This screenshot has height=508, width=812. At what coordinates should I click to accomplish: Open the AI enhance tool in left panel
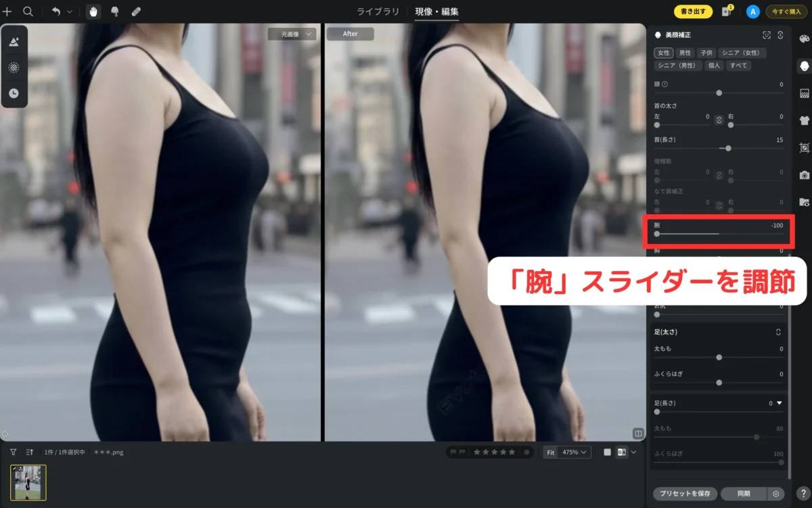point(14,41)
